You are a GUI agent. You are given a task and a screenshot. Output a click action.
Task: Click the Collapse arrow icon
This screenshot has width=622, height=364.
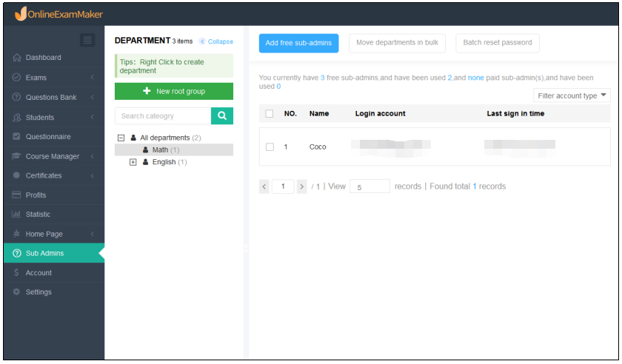click(202, 41)
